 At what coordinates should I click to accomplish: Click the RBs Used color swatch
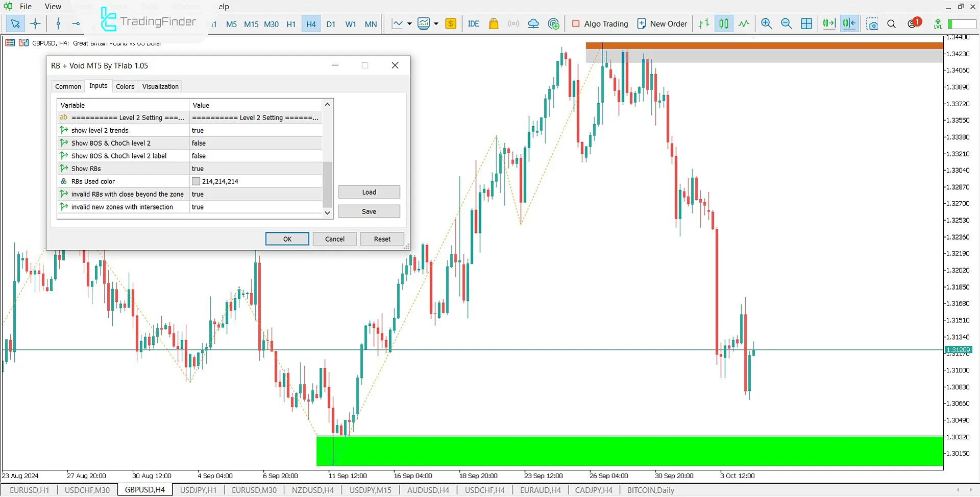click(196, 181)
